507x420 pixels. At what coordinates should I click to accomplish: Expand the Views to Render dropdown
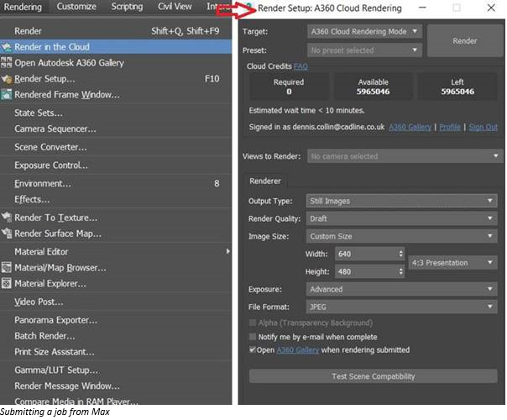tap(405, 156)
